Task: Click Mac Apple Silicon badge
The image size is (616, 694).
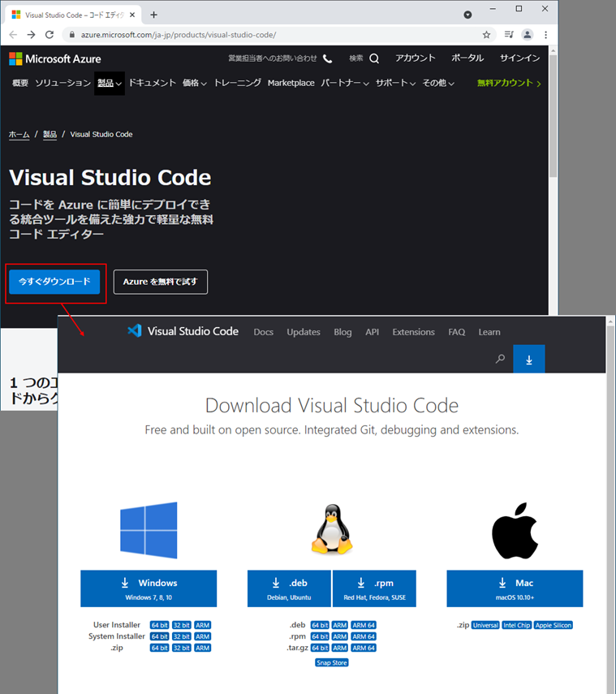Action: [x=554, y=625]
